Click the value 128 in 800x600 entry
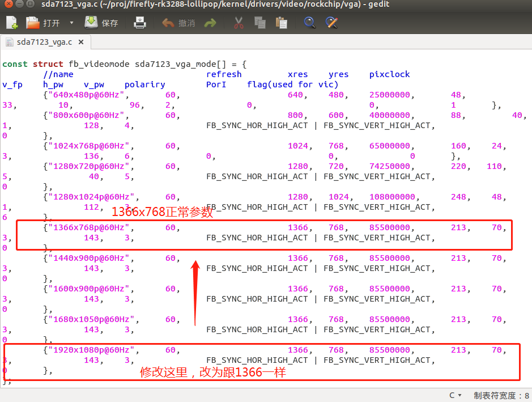 point(92,125)
